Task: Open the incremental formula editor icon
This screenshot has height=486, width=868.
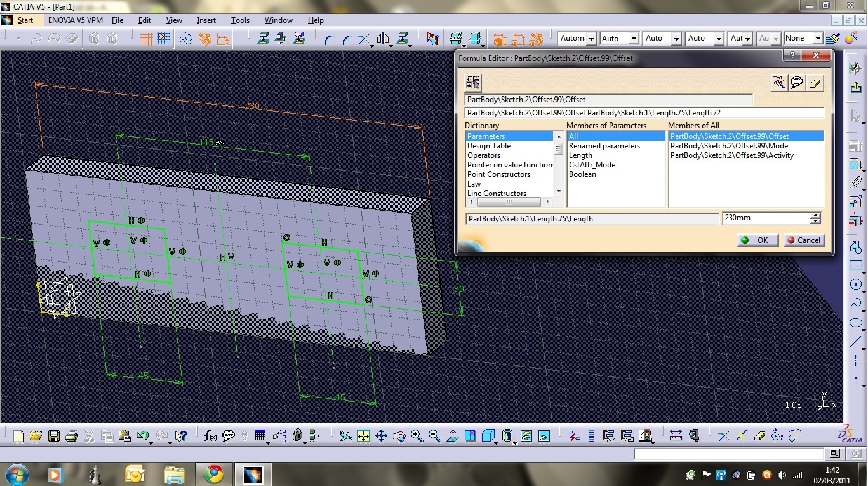Action: tap(472, 82)
